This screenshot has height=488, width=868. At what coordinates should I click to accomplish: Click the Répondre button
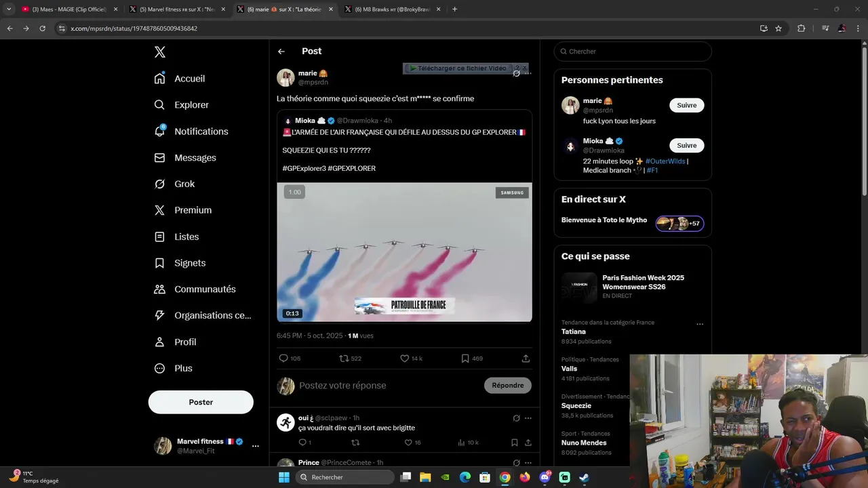point(508,386)
